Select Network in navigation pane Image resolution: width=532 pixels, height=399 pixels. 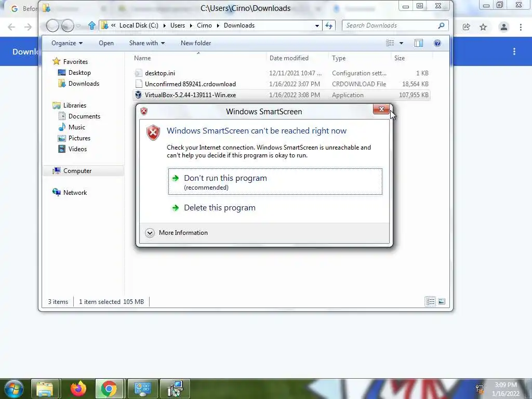point(75,193)
